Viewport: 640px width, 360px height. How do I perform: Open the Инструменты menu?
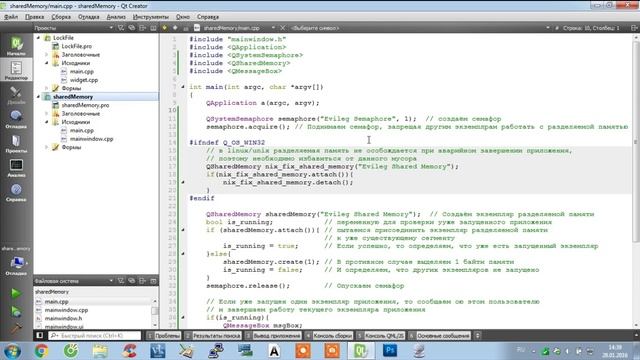coord(151,17)
